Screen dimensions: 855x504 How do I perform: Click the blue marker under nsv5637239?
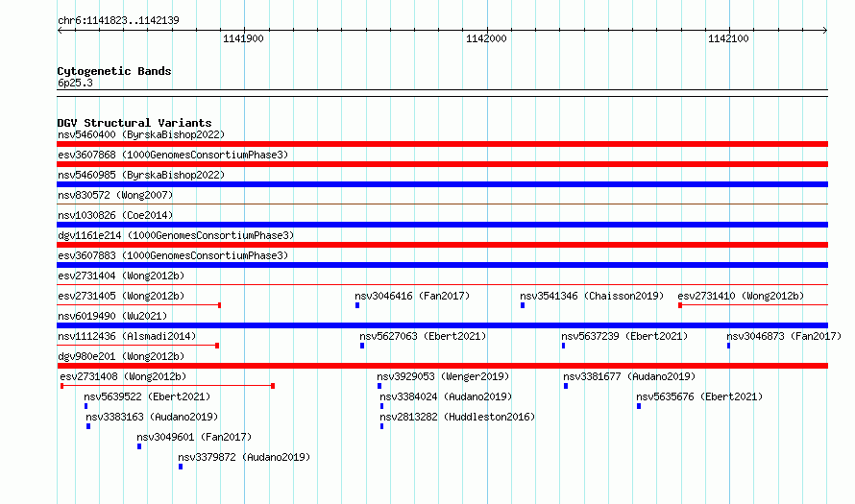click(x=563, y=346)
